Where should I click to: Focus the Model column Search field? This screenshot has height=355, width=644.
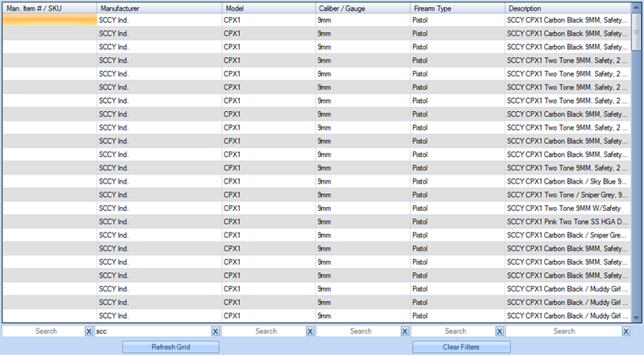[x=264, y=331]
